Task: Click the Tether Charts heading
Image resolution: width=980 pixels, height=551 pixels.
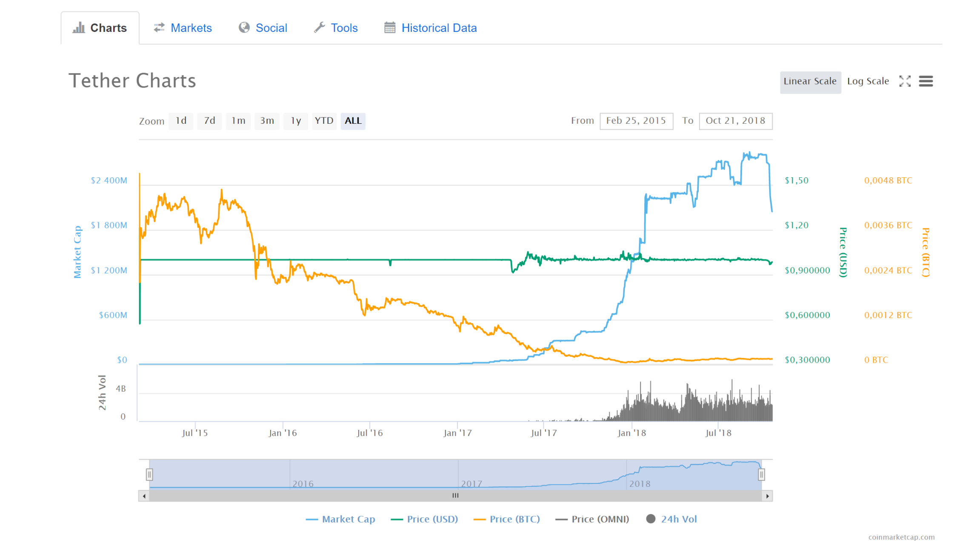Action: 132,81
